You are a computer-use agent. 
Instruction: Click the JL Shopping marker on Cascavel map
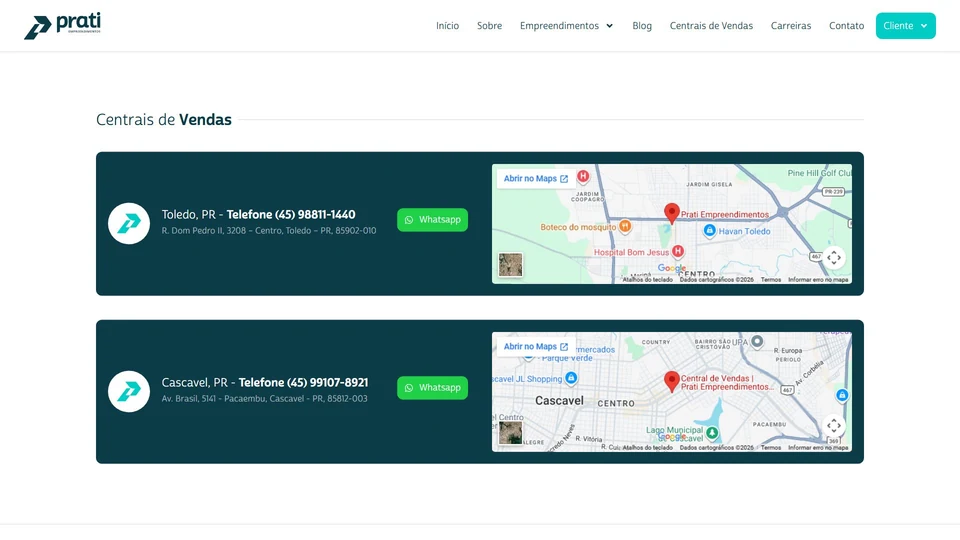571,378
